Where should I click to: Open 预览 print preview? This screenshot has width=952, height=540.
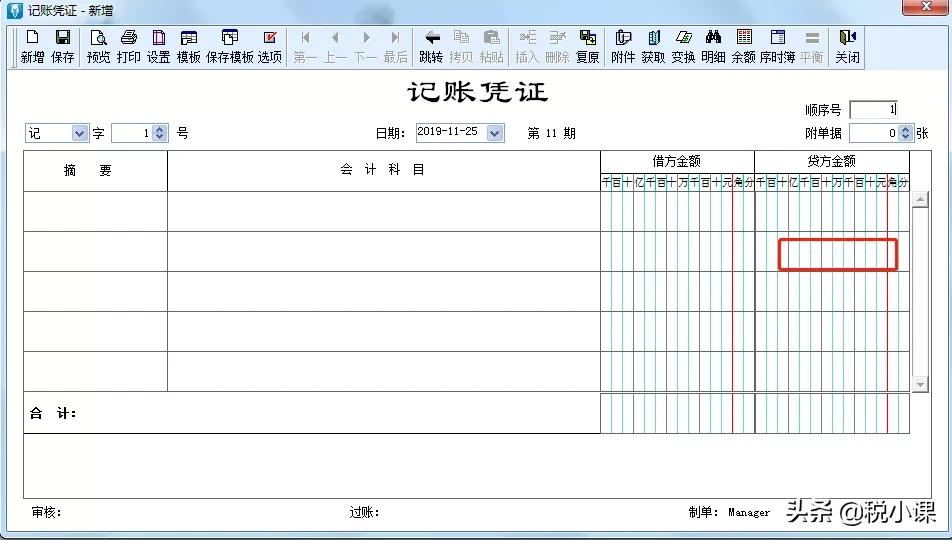pos(98,46)
